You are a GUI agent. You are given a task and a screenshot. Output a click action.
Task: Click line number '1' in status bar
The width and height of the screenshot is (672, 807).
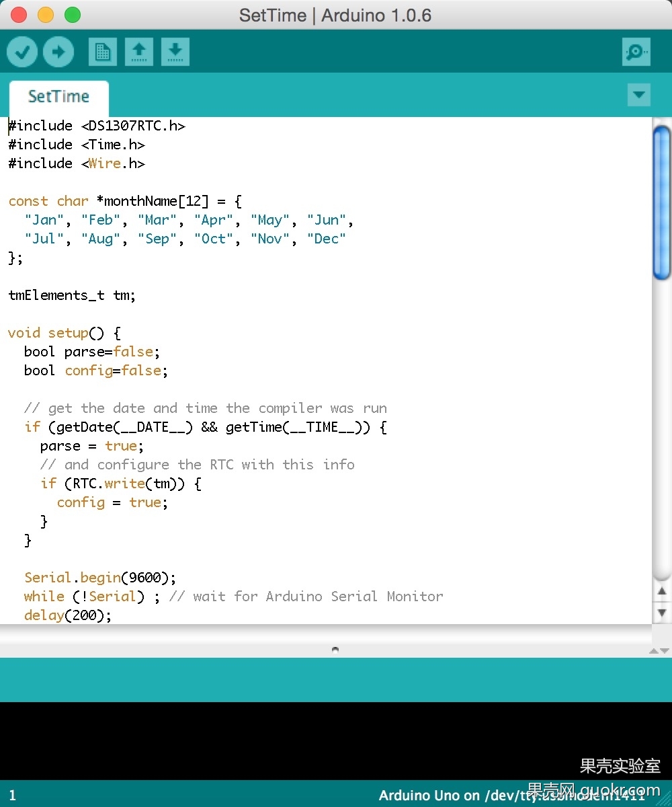pyautogui.click(x=12, y=796)
